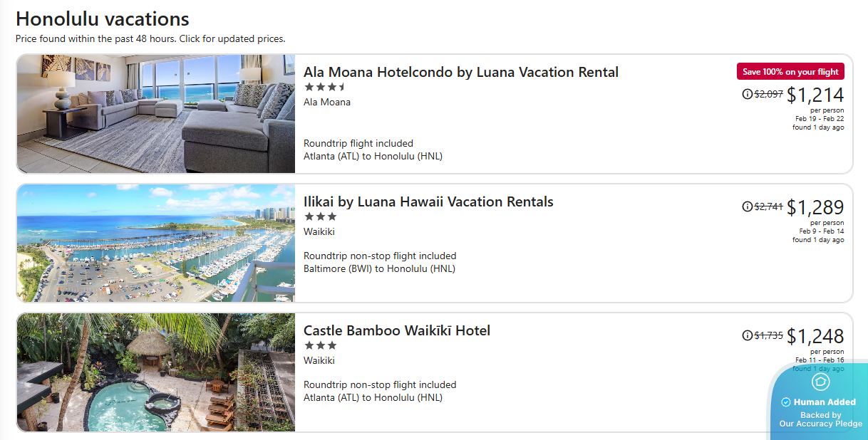Image resolution: width=868 pixels, height=440 pixels.
Task: Click the Human Added badge icon
Action: point(820,382)
